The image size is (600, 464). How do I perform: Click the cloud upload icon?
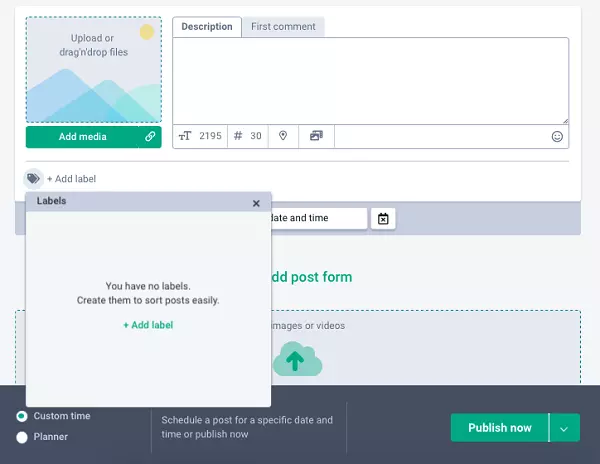pos(297,359)
